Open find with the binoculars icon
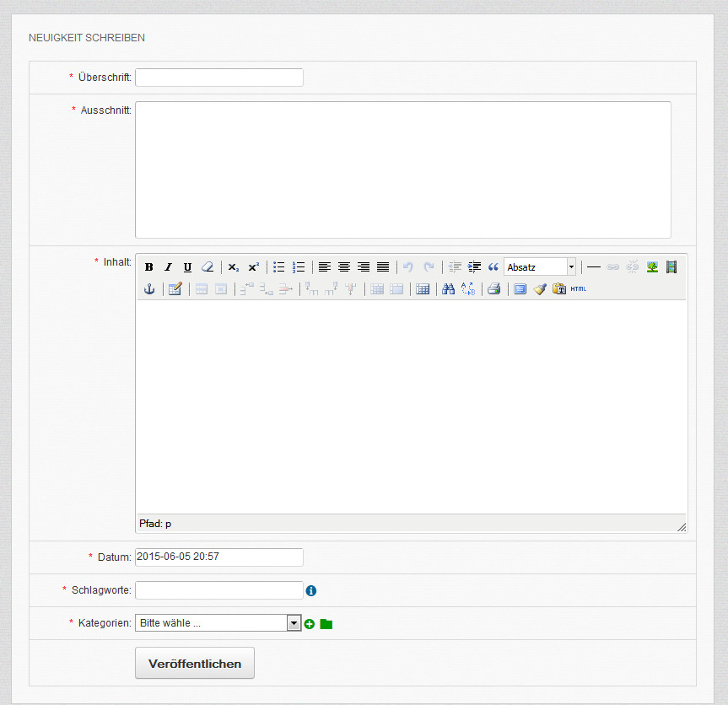Image resolution: width=728 pixels, height=705 pixels. [449, 289]
